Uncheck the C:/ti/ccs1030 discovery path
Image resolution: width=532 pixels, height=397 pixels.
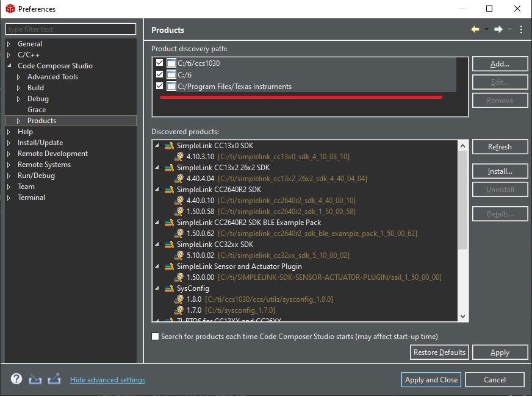coord(159,63)
